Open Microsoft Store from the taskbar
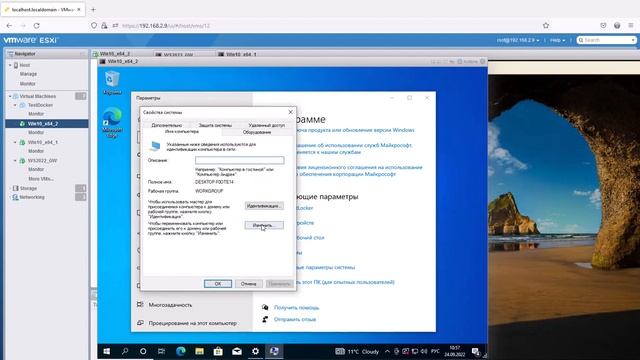Viewport: 640px width, 360px height. click(218, 351)
